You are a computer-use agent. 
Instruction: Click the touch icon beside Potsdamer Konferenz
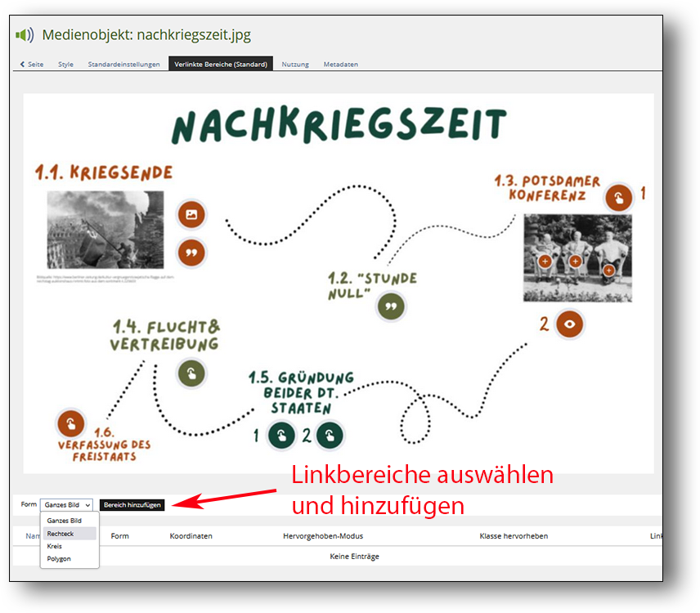tap(618, 197)
